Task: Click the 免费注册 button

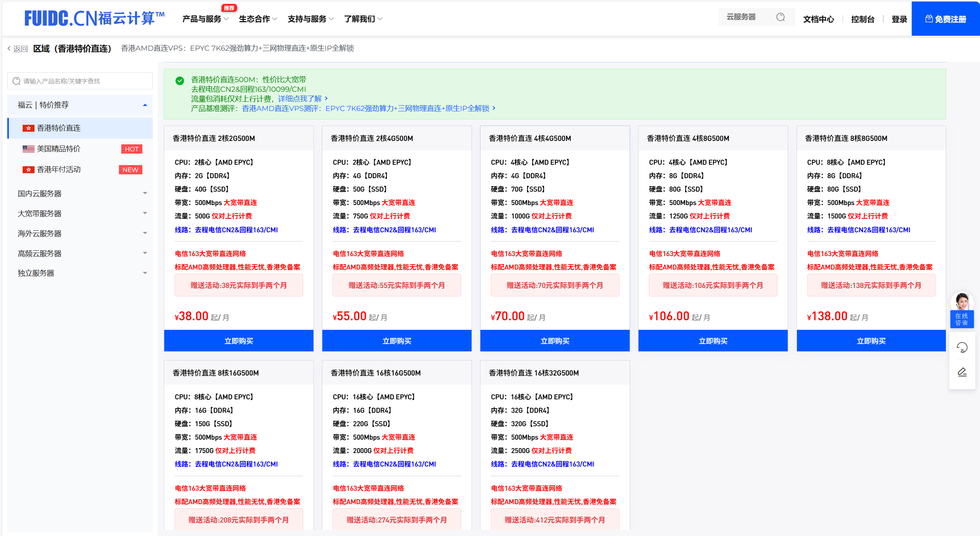Action: tap(945, 19)
